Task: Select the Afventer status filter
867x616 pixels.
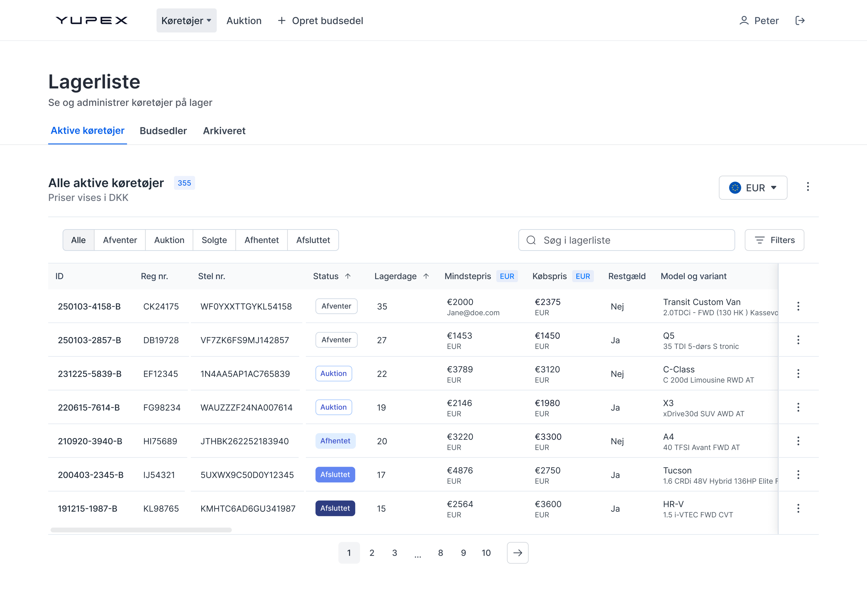Action: (120, 240)
